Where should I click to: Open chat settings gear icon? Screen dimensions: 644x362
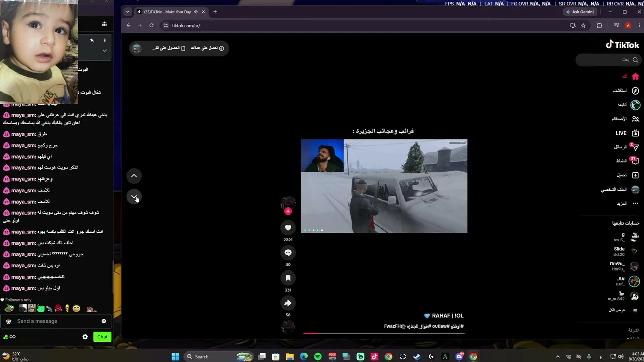(x=85, y=337)
